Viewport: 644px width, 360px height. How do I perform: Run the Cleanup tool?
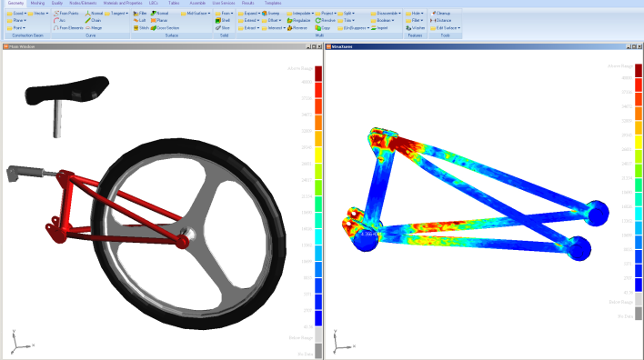(x=440, y=13)
